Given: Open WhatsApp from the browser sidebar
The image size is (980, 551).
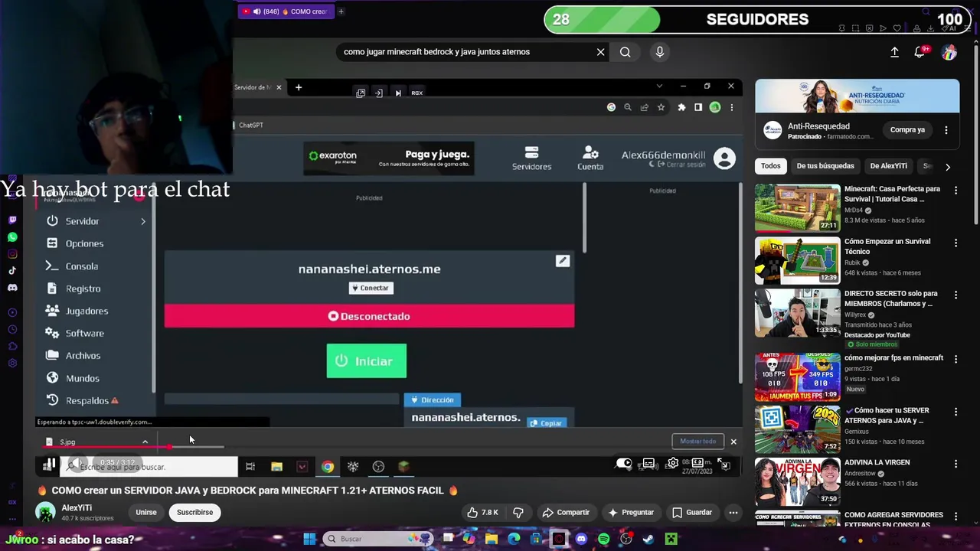Looking at the screenshot, I should [x=12, y=237].
